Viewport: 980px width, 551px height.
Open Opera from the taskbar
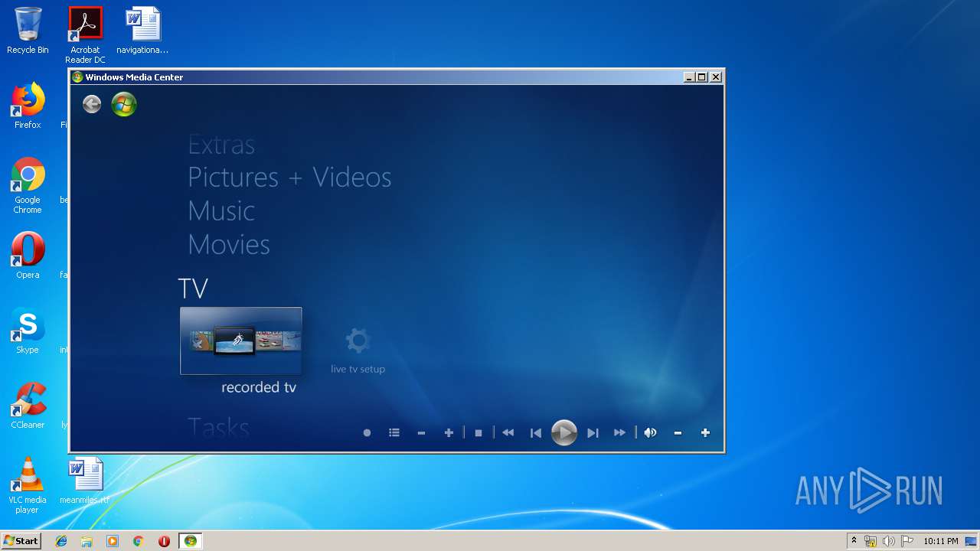click(164, 541)
